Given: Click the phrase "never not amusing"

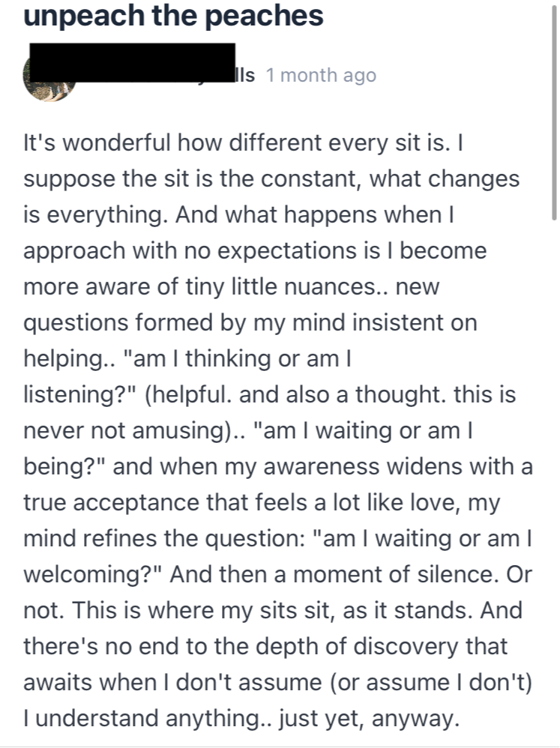Looking at the screenshot, I should click(152, 430).
